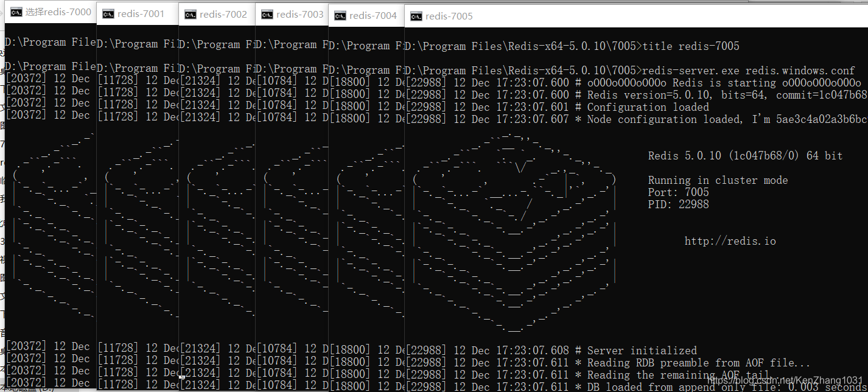
Task: Click 'redis-server.exe redis.windows.conf' command text
Action: [x=749, y=71]
